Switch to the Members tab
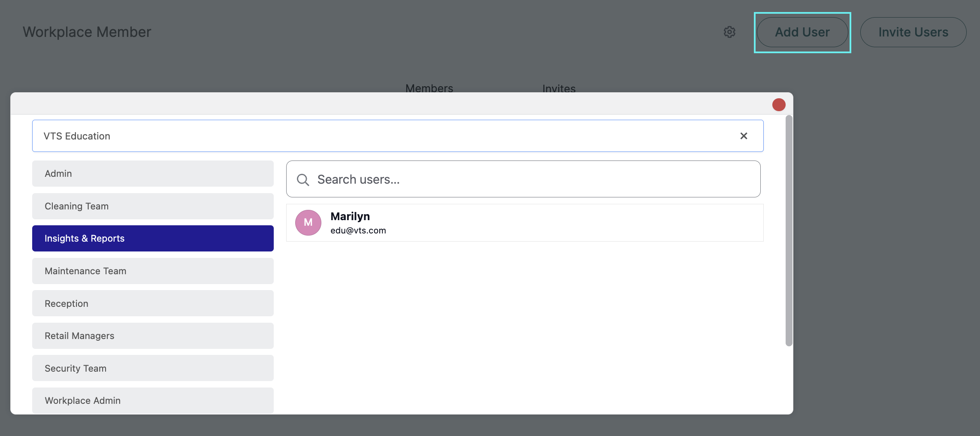Image resolution: width=980 pixels, height=436 pixels. tap(429, 88)
